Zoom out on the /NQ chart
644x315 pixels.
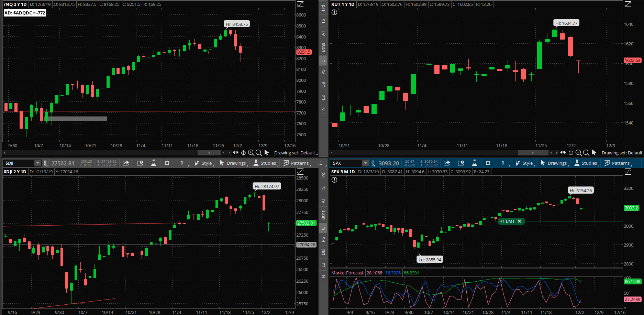[259, 153]
